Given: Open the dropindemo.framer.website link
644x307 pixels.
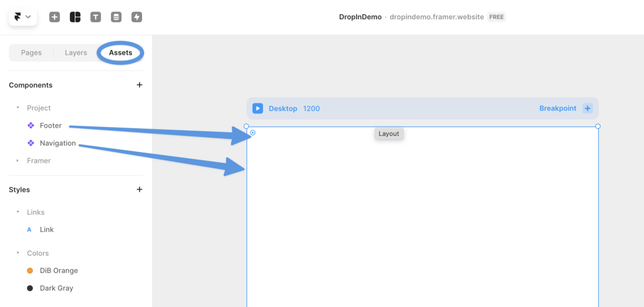Looking at the screenshot, I should [437, 17].
